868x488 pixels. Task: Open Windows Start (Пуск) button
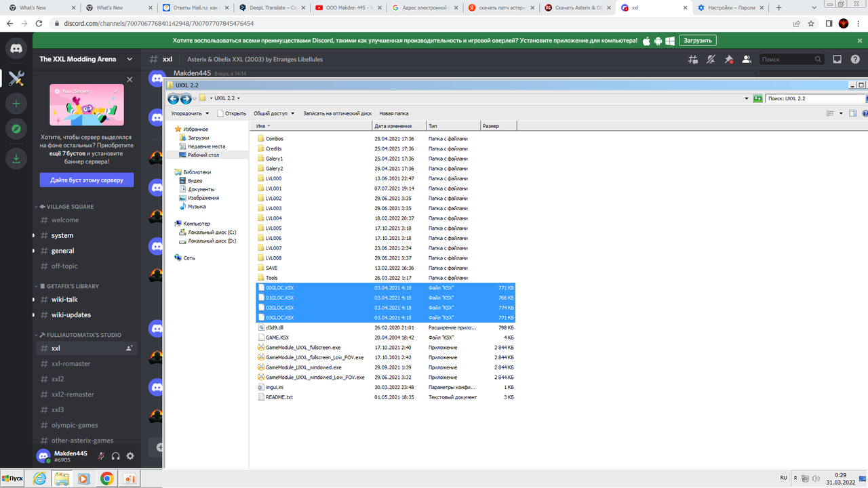tap(13, 479)
